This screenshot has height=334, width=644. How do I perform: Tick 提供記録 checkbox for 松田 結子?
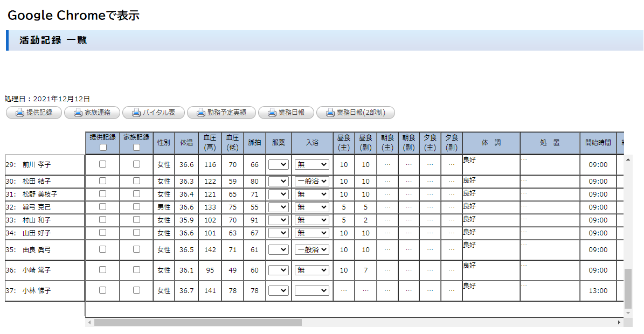click(x=103, y=181)
